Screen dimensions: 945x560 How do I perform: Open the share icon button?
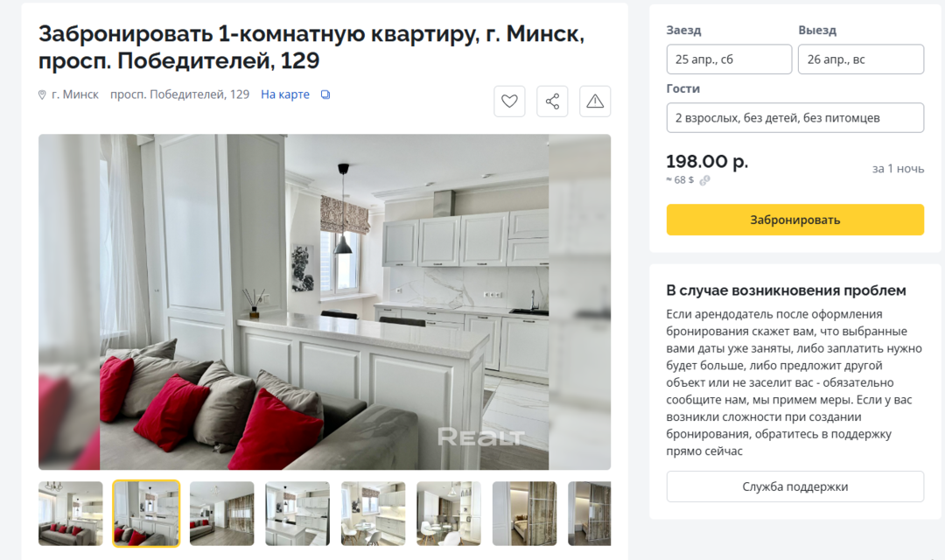(x=552, y=101)
